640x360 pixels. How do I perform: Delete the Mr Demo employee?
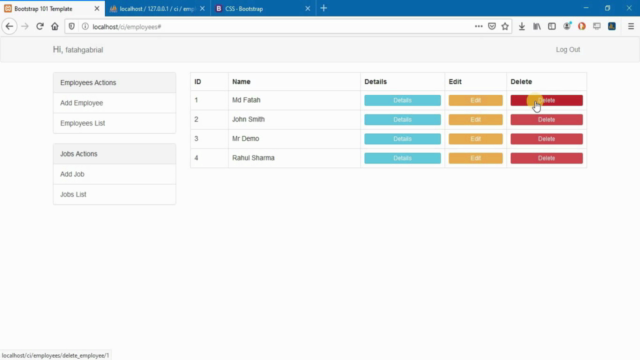pyautogui.click(x=547, y=139)
